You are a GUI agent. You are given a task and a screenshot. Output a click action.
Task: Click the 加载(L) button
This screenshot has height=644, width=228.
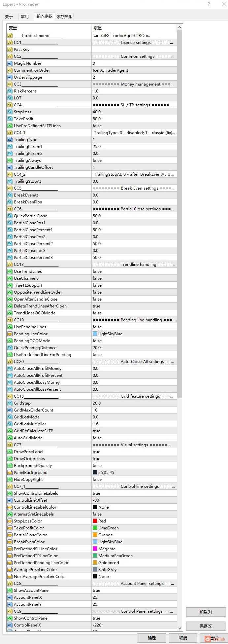206,612
